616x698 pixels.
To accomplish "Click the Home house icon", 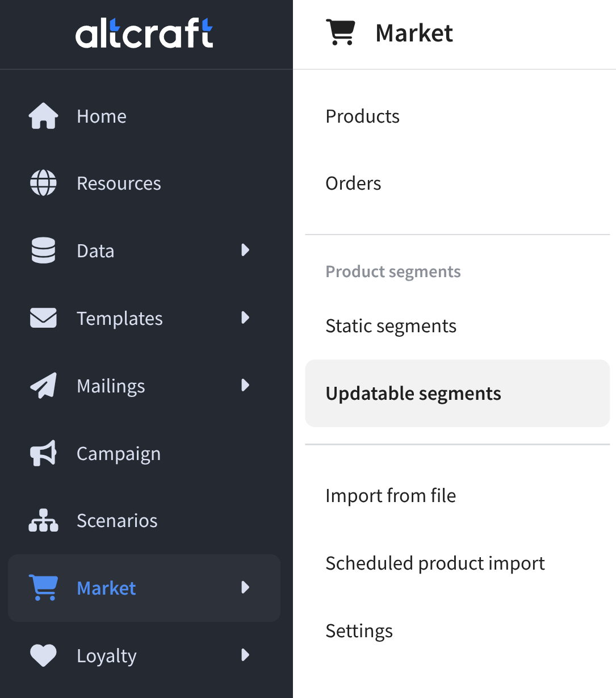I will (43, 116).
